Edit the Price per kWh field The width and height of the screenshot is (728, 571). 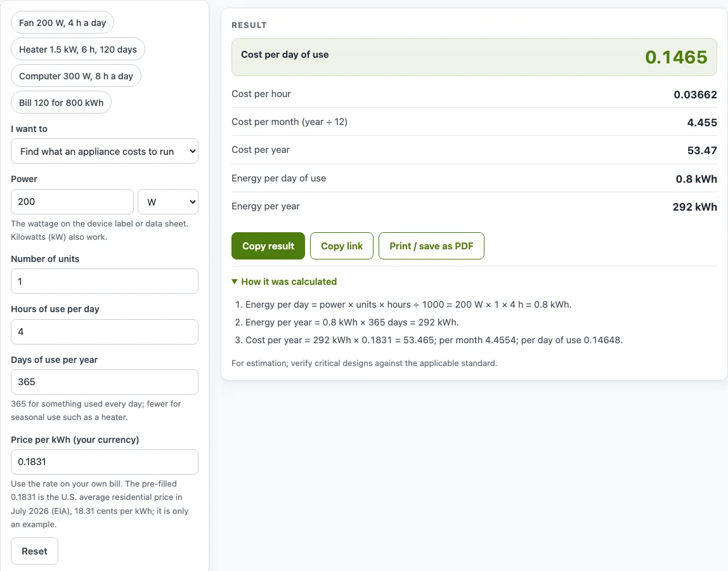105,462
